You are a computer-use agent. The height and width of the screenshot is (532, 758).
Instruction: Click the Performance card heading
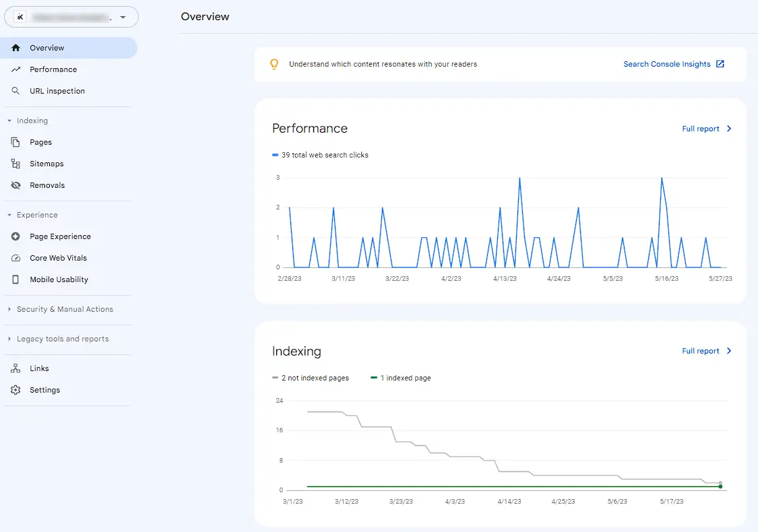310,129
